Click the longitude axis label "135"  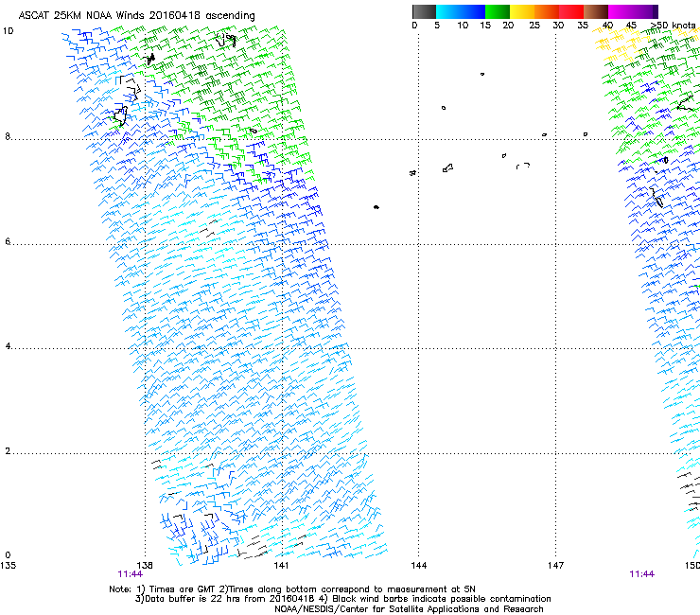click(x=8, y=566)
